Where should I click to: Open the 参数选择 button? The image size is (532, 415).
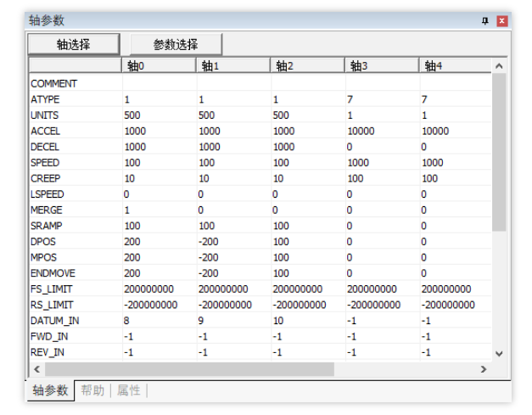tap(176, 44)
